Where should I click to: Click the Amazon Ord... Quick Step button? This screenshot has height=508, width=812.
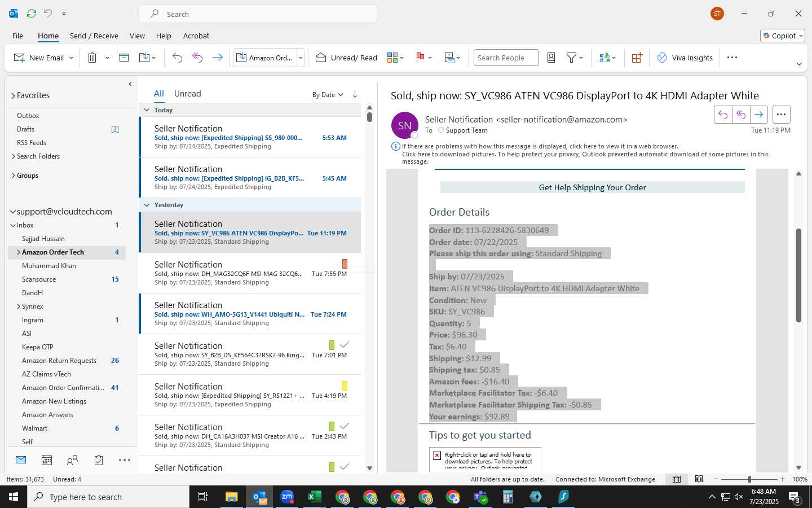click(x=264, y=58)
